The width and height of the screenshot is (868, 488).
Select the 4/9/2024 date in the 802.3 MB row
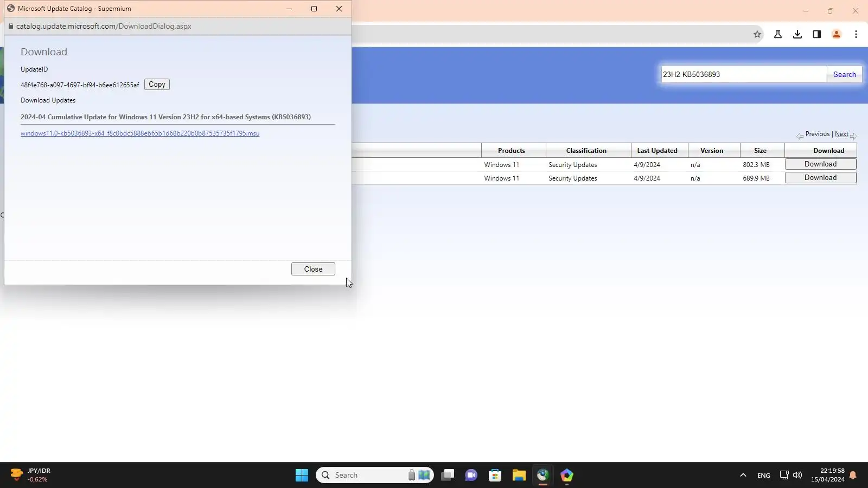[647, 165]
